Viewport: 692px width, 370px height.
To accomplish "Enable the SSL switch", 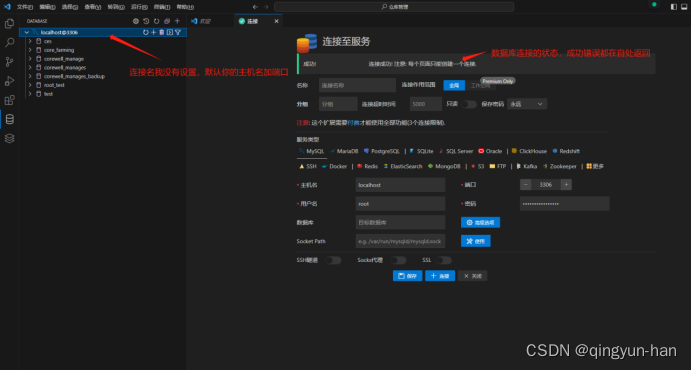I will pyautogui.click(x=444, y=260).
